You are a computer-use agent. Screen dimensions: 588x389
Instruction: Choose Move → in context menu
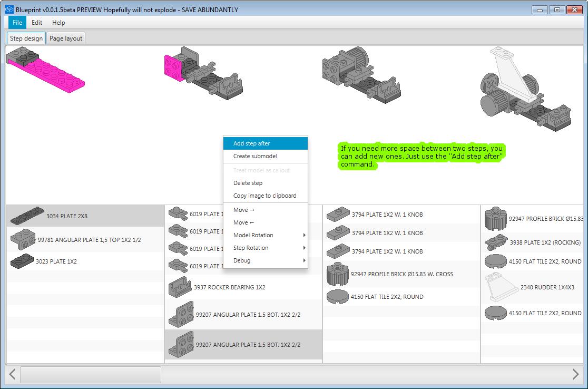click(266, 210)
